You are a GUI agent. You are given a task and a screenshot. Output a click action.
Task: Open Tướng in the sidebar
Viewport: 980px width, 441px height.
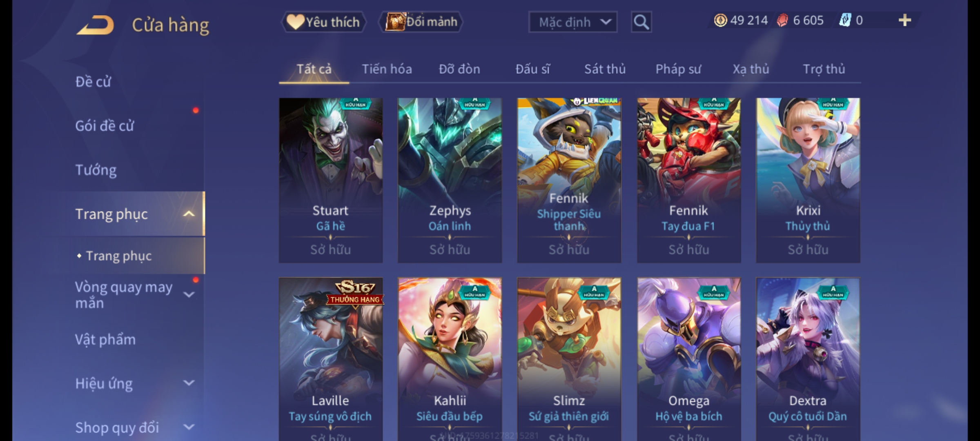tap(96, 170)
